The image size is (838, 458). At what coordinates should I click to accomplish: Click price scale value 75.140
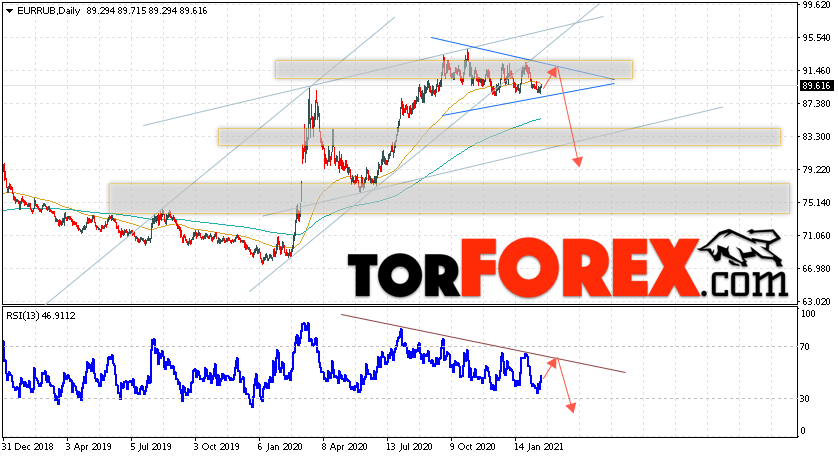(817, 203)
